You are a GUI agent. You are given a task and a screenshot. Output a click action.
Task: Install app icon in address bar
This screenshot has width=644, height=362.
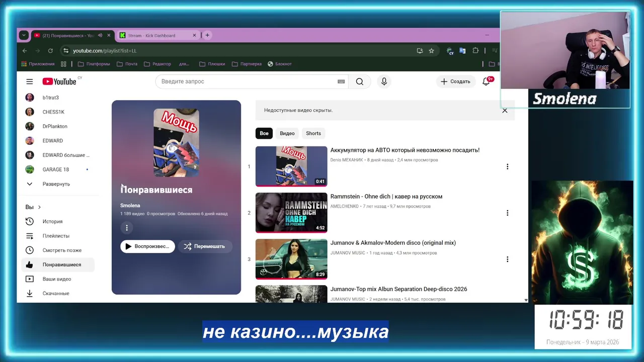[420, 51]
